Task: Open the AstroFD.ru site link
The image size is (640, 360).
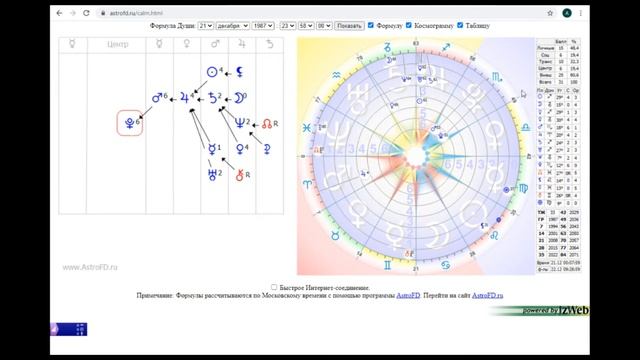Action: pyautogui.click(x=487, y=295)
